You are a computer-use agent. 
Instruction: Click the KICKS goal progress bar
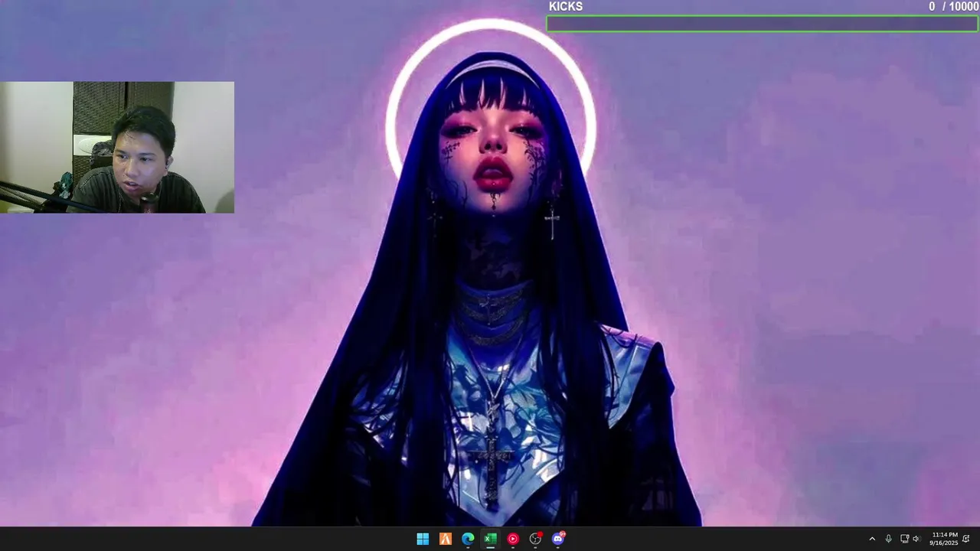(762, 24)
